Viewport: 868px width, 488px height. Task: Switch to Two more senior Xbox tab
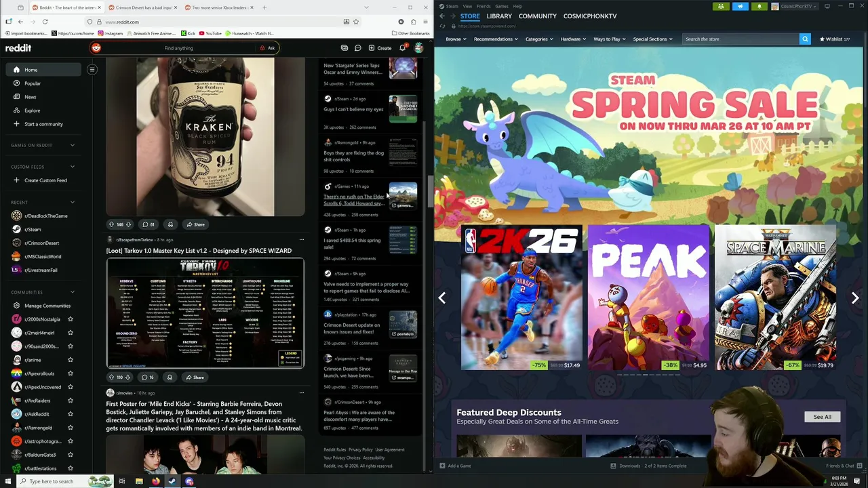tap(220, 7)
